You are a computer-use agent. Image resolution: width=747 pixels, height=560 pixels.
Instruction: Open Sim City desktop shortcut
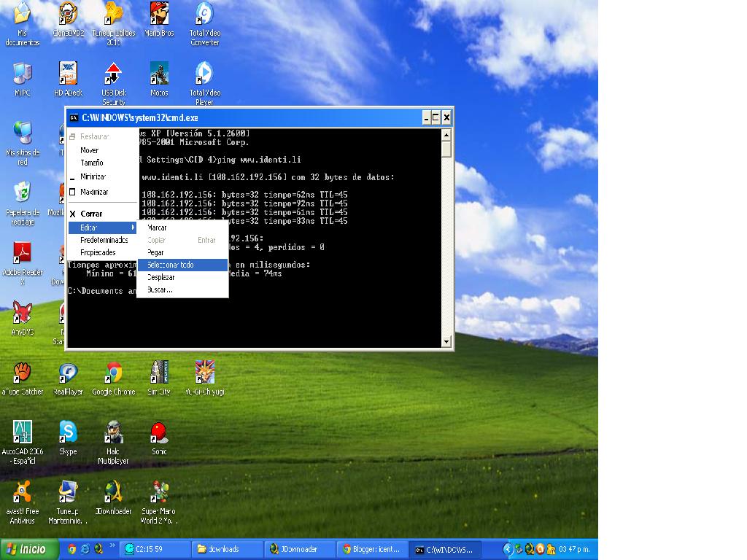[159, 379]
